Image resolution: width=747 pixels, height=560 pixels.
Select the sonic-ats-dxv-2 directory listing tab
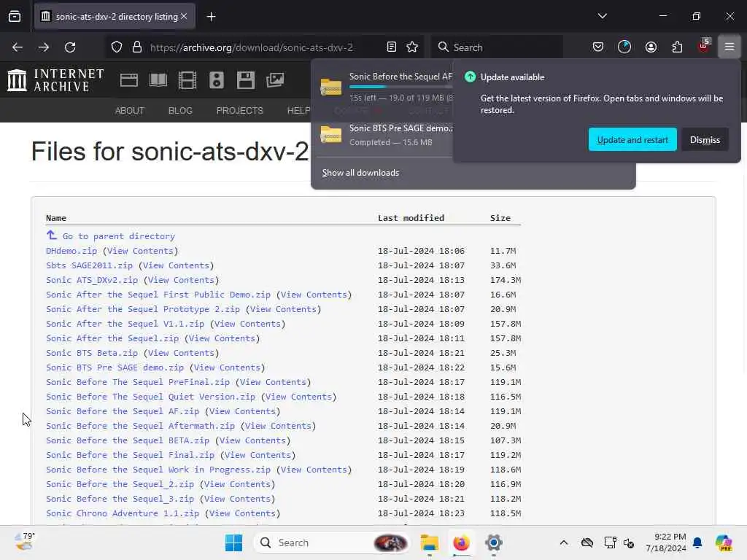tap(115, 17)
